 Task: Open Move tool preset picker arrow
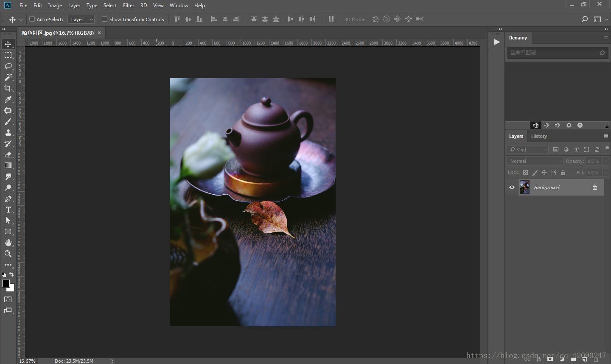pyautogui.click(x=21, y=20)
